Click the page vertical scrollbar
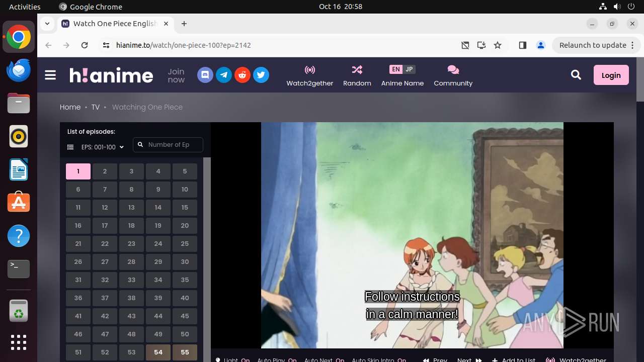644x362 pixels. pyautogui.click(x=640, y=80)
